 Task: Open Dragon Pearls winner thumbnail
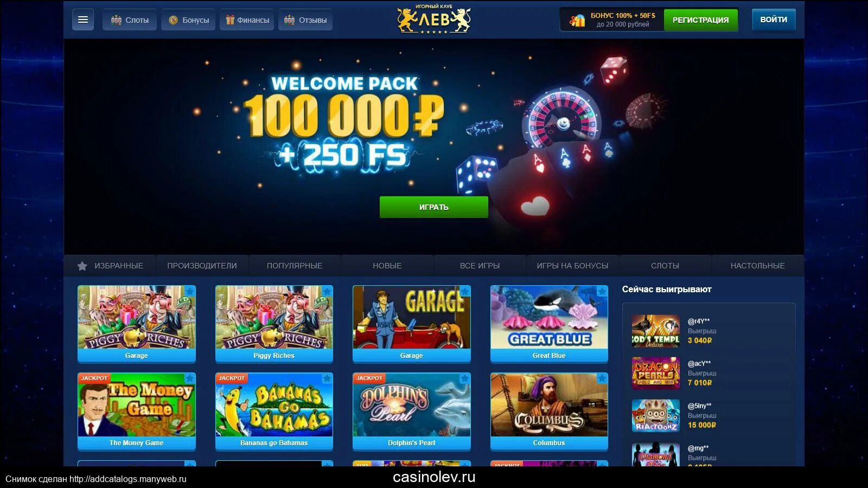655,373
